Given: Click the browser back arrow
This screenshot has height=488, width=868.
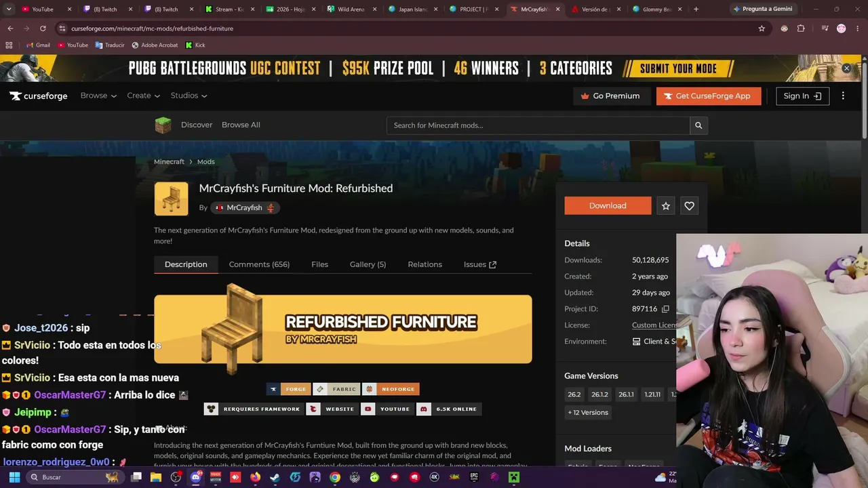Looking at the screenshot, I should pos(10,28).
